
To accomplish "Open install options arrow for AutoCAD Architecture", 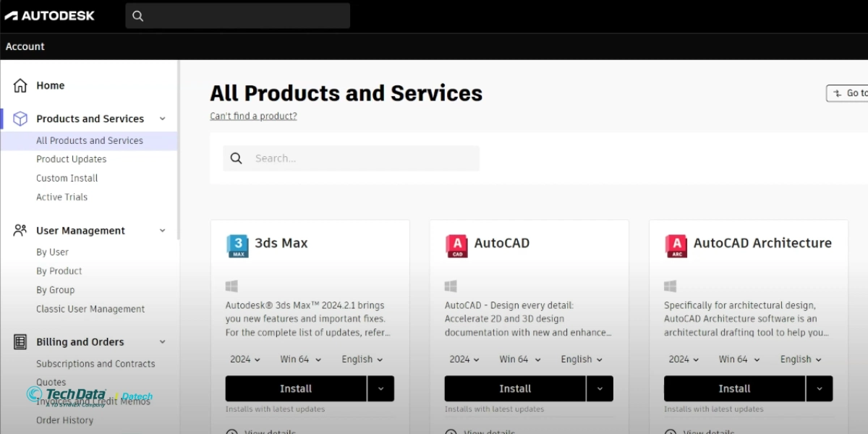I will (x=819, y=388).
